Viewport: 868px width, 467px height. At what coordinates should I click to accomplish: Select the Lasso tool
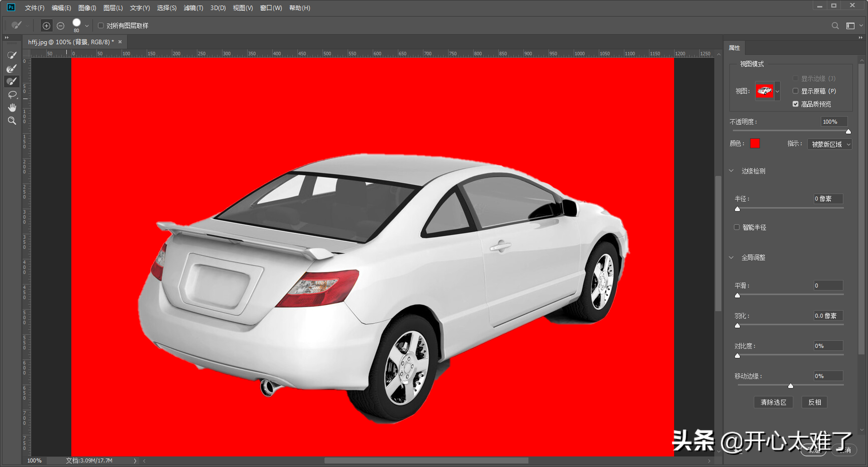(12, 95)
